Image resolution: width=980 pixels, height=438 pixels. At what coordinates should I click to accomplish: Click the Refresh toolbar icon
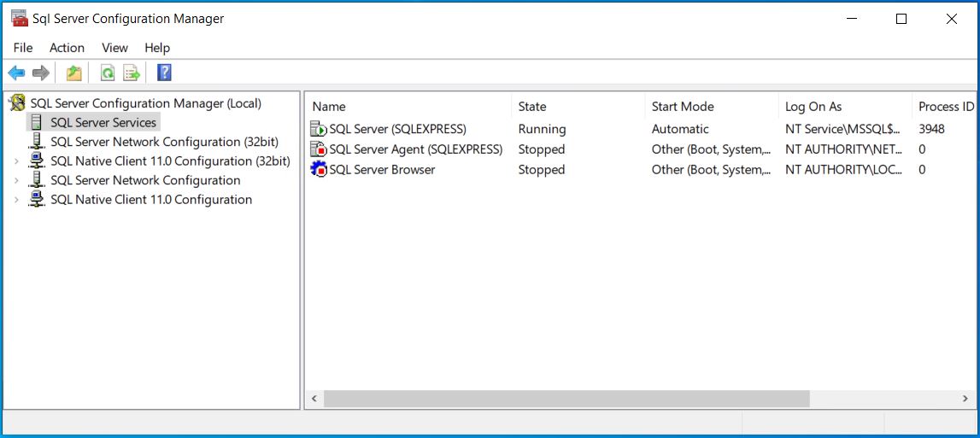coord(108,73)
